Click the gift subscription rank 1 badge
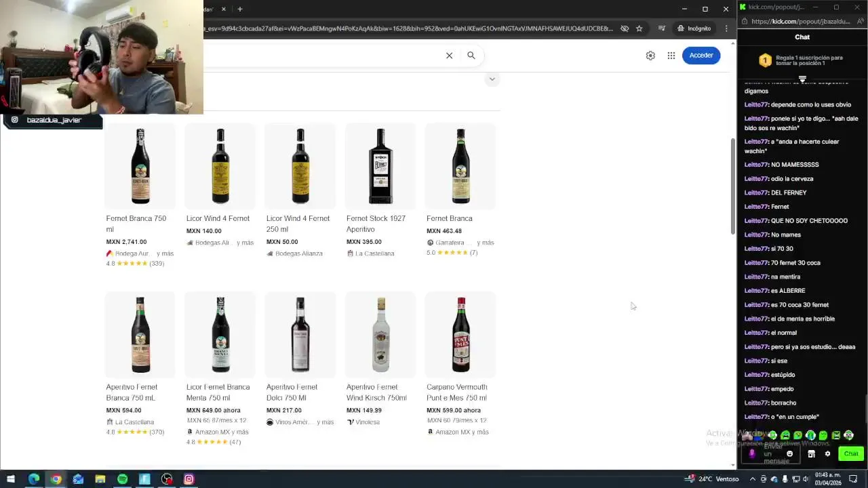Viewport: 868px width, 488px height. 765,60
